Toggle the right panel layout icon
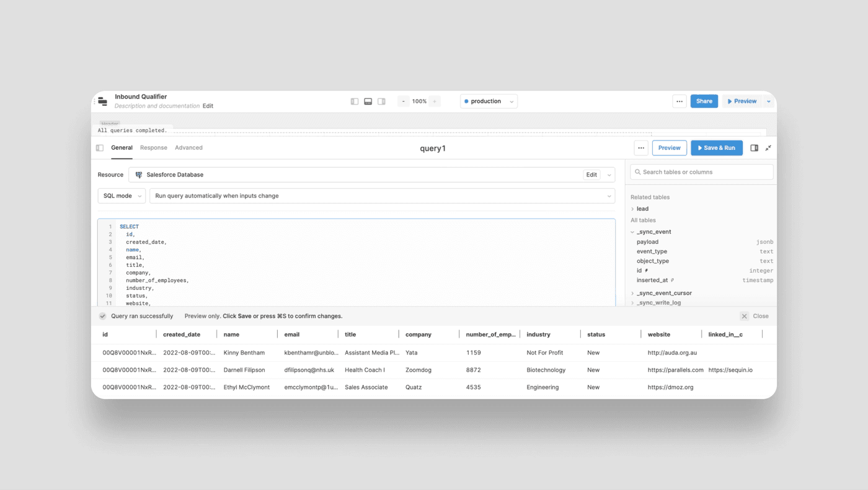This screenshot has height=490, width=868. [381, 102]
